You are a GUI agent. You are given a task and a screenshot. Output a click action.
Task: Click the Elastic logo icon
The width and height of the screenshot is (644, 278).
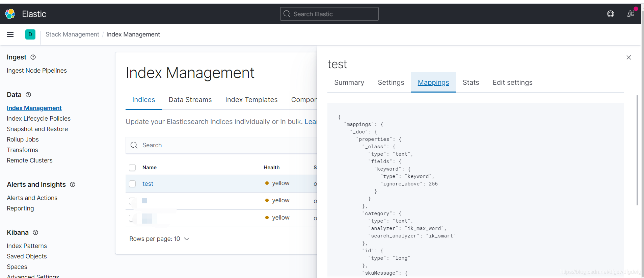[x=10, y=14]
